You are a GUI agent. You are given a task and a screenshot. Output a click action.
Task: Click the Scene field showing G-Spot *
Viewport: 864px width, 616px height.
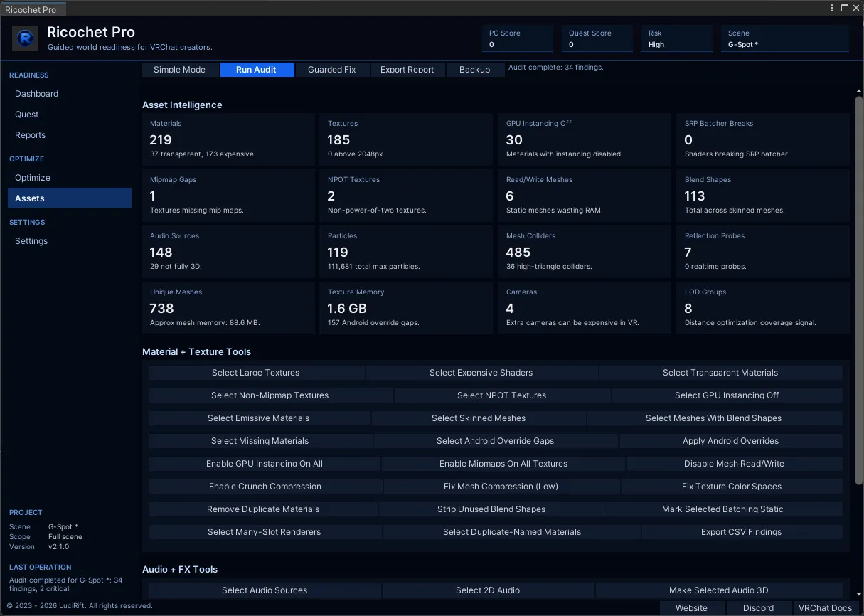(785, 38)
